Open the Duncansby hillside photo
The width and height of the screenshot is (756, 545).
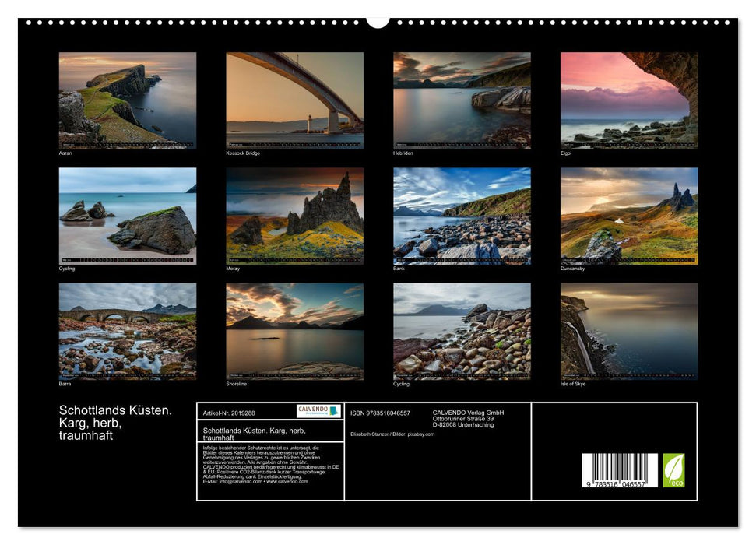[x=629, y=216]
